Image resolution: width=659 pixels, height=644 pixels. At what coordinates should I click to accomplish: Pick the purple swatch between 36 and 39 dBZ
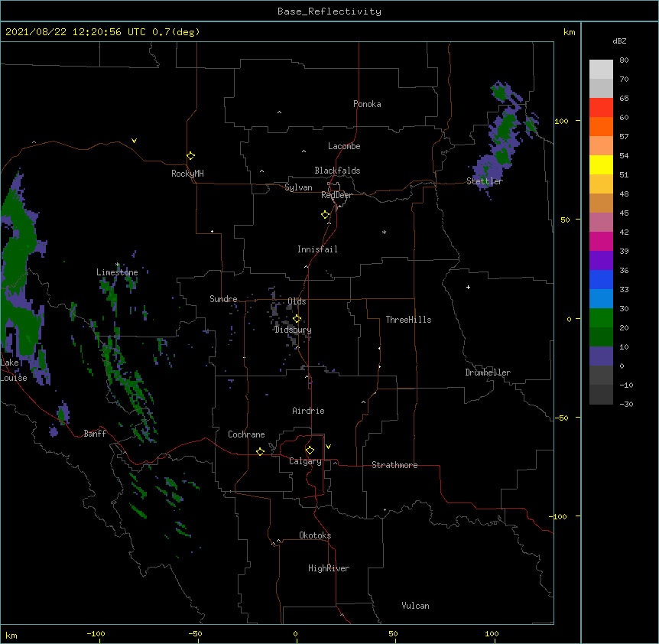pos(601,261)
